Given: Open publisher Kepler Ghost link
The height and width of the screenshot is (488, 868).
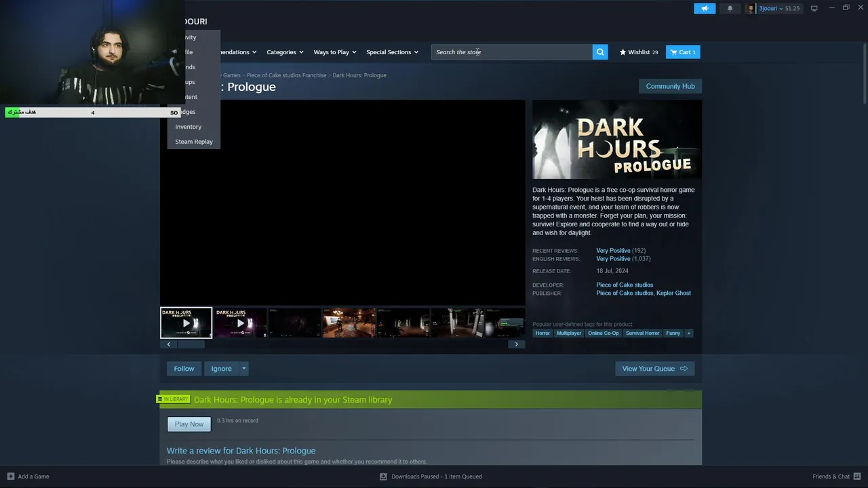Looking at the screenshot, I should point(673,293).
